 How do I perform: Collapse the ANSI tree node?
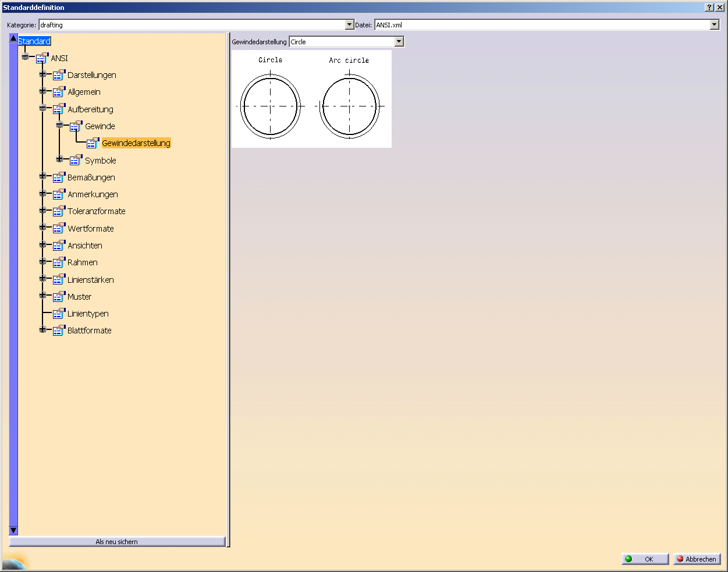point(25,57)
